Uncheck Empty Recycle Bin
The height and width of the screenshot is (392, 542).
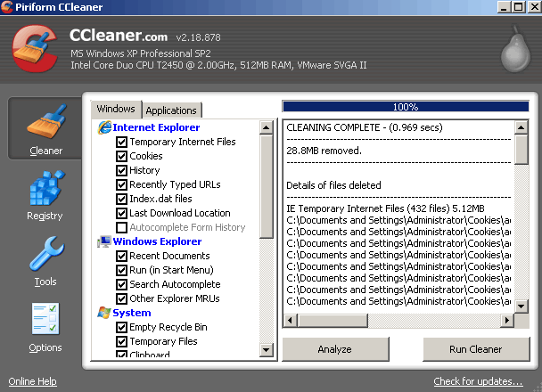[x=121, y=327]
